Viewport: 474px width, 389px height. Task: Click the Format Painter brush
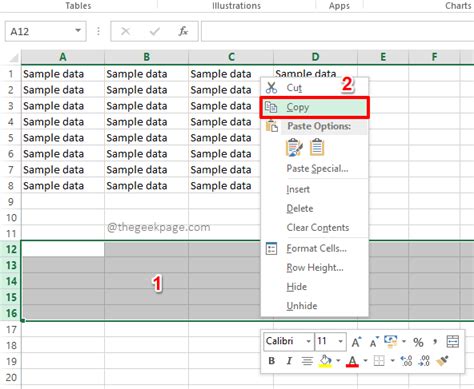coord(442,361)
